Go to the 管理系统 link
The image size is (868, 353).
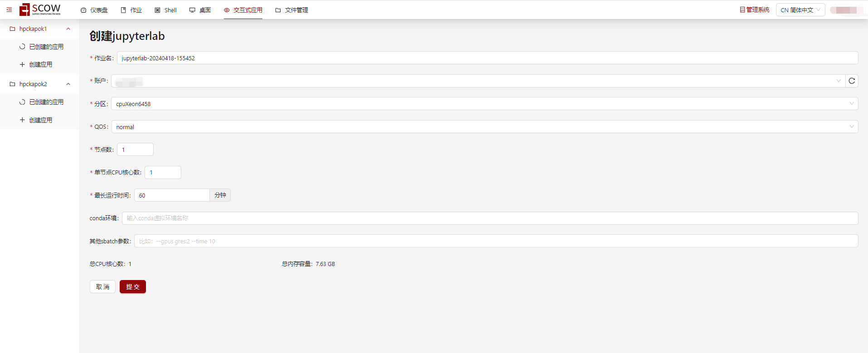[755, 10]
